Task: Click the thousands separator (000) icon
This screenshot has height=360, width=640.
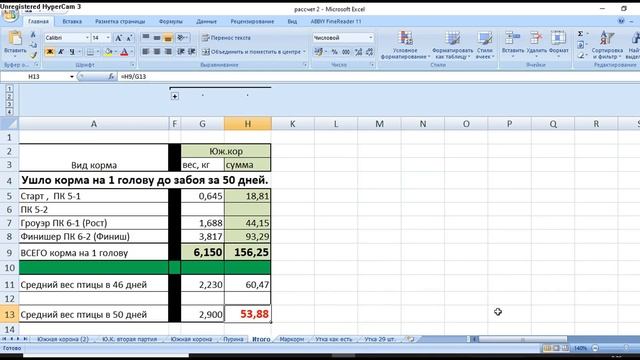Action: coord(346,52)
